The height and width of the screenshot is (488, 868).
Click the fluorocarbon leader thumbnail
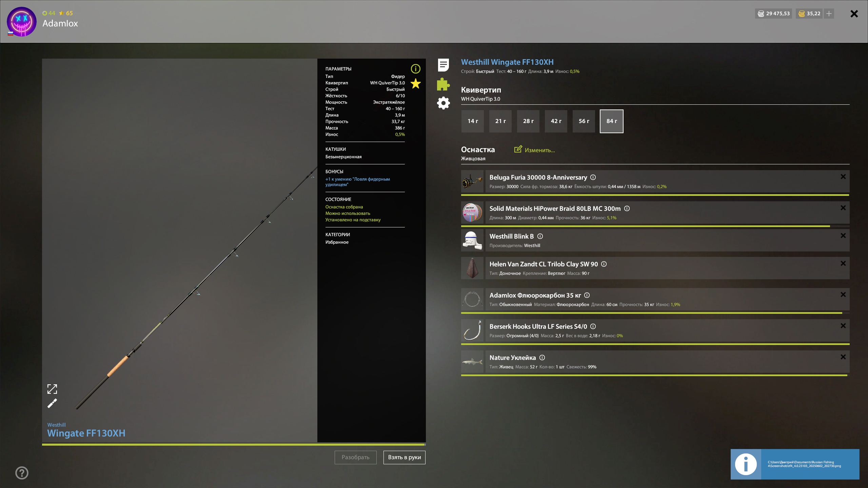tap(472, 299)
